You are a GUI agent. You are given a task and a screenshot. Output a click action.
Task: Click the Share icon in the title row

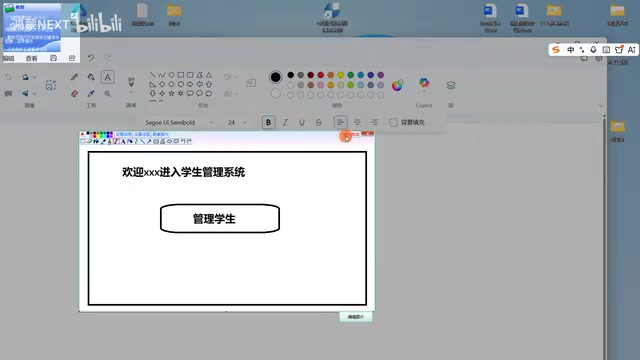pyautogui.click(x=72, y=58)
